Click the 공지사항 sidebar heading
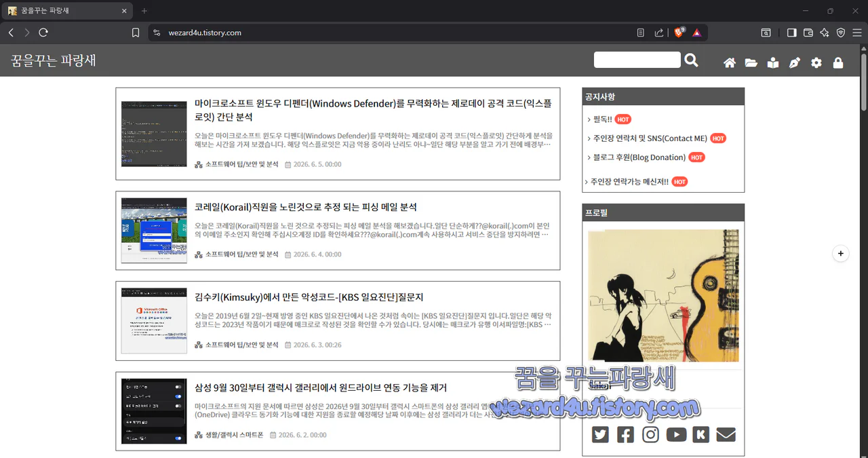 [x=663, y=96]
